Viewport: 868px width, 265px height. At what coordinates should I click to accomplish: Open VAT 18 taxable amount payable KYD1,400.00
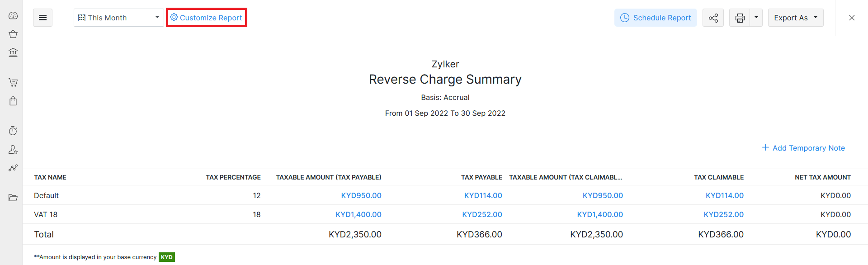tap(359, 214)
